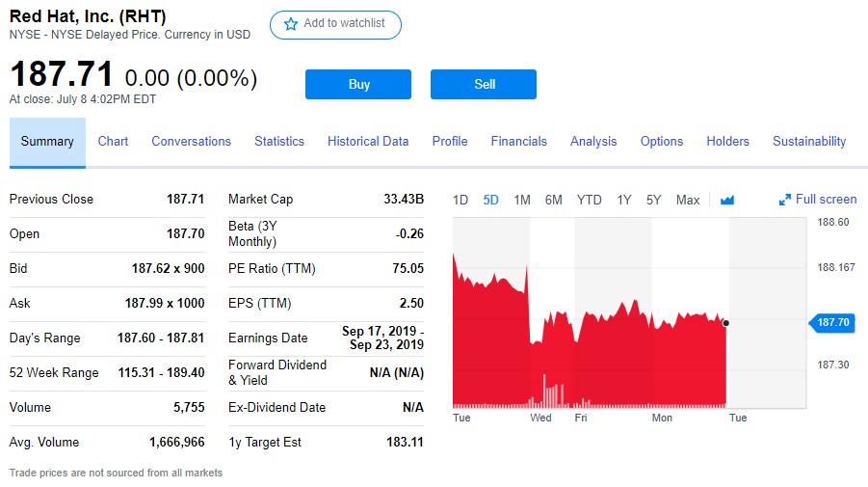Click the Forward Dividend & Yield label
Screen dimensions: 868x487
point(277,373)
